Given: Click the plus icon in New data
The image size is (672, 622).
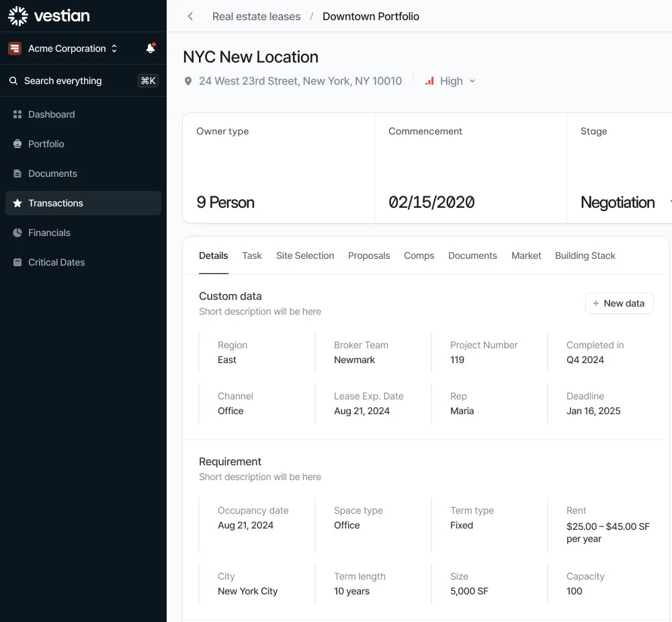Looking at the screenshot, I should tap(595, 303).
